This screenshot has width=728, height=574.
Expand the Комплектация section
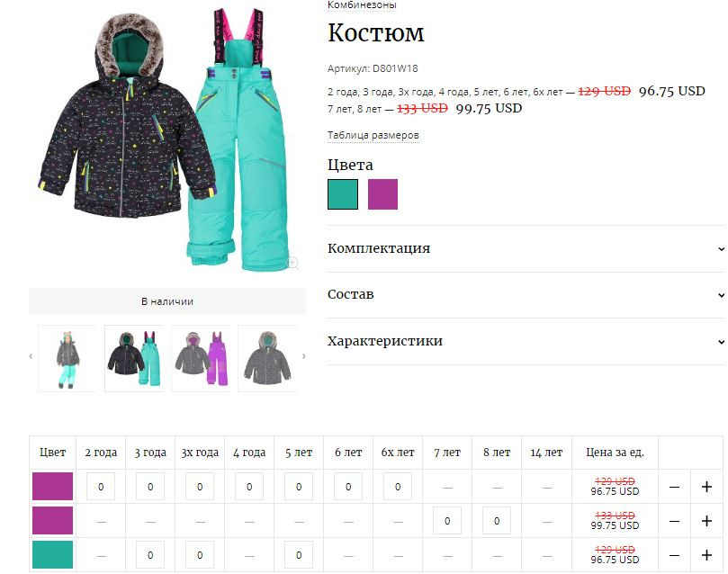[x=526, y=248]
